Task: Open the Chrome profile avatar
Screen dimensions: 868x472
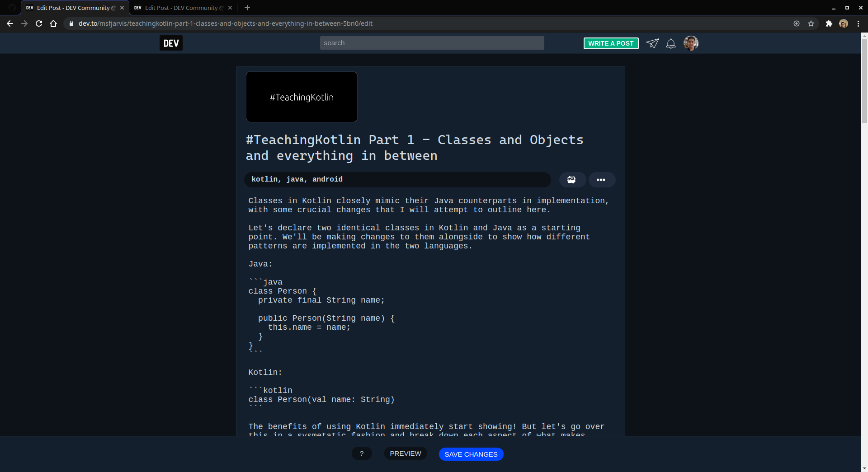Action: [844, 23]
